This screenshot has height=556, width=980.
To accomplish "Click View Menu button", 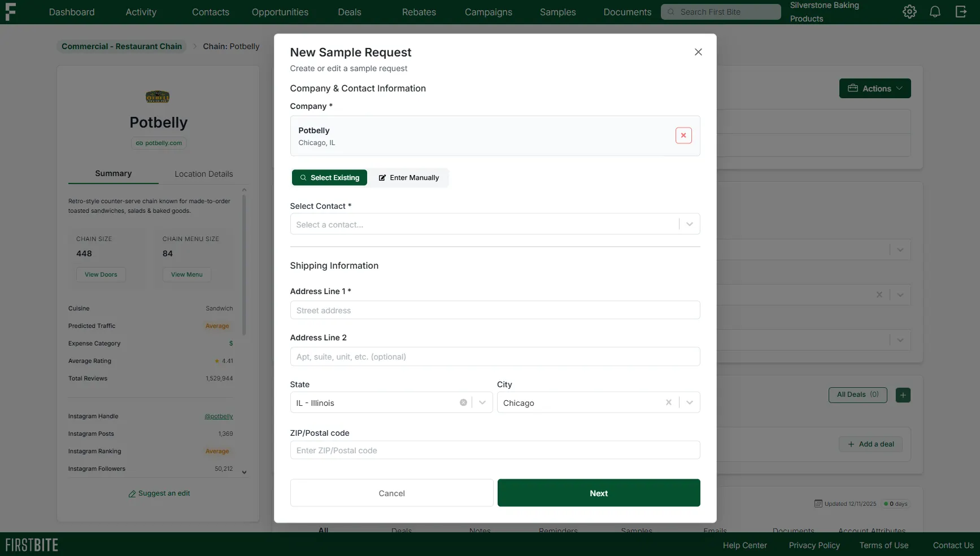I will 187,274.
